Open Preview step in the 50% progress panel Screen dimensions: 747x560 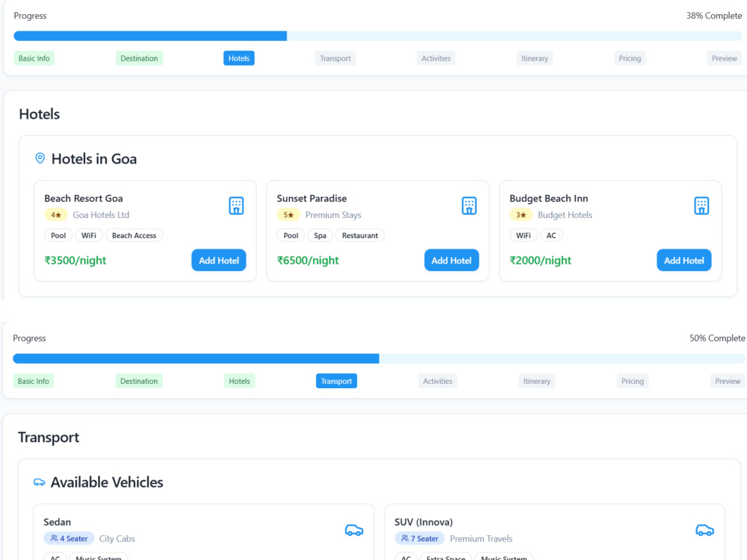(728, 381)
